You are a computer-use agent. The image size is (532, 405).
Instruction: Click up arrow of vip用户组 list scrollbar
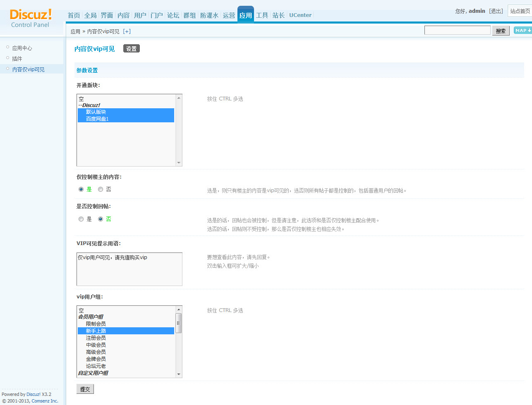click(x=179, y=310)
